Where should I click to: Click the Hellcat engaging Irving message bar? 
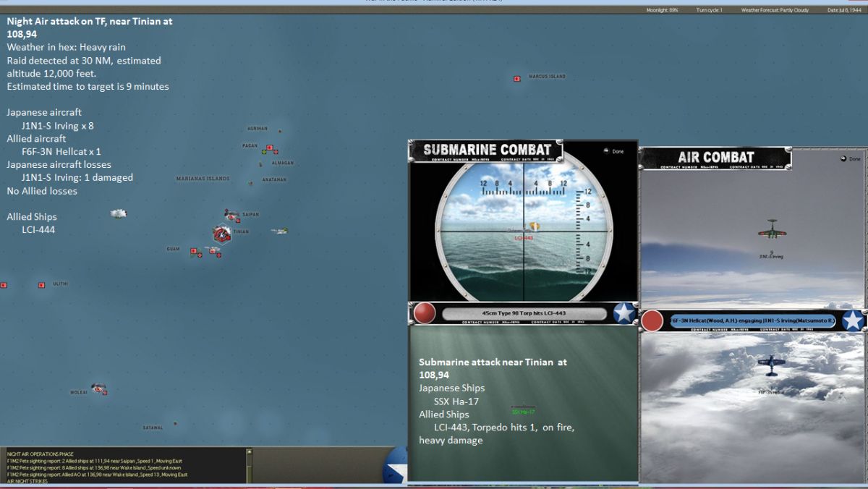coord(752,320)
